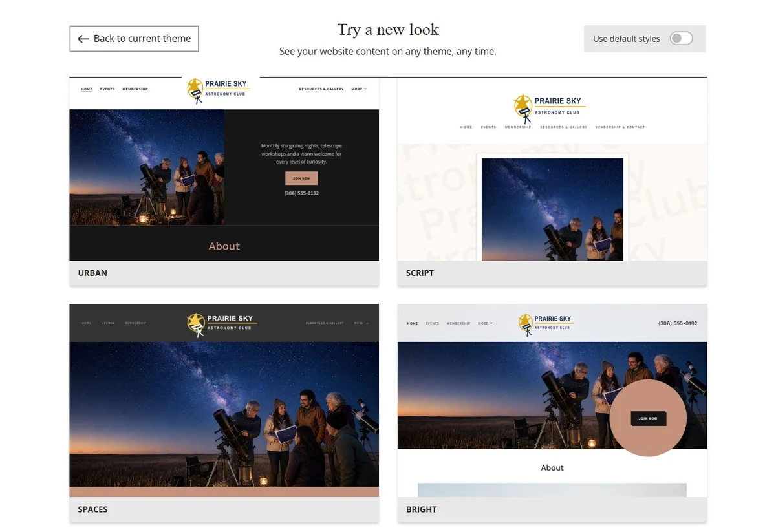Click Join Now button in Bright preview
The image size is (776, 532).
tap(648, 418)
